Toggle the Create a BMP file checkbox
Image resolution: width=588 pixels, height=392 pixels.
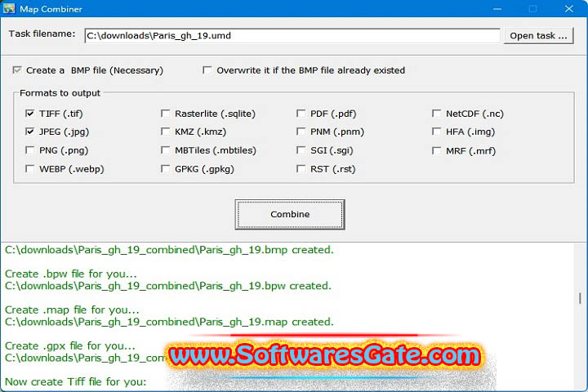(x=17, y=70)
